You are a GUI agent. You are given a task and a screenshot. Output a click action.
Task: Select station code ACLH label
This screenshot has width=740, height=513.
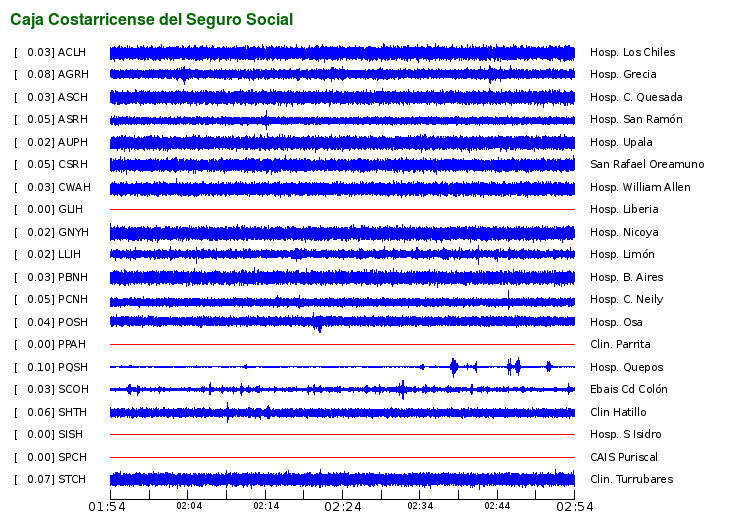pyautogui.click(x=72, y=52)
